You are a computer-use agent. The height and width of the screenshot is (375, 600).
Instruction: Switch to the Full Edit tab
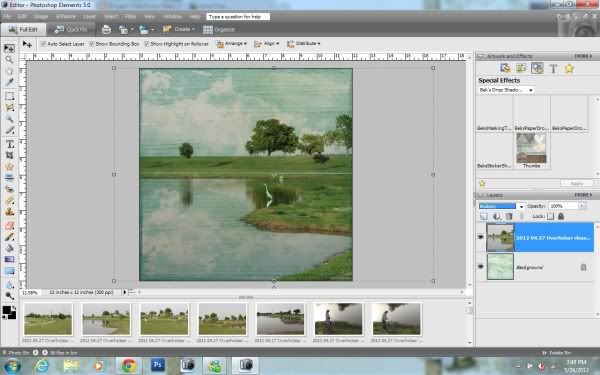click(x=23, y=29)
